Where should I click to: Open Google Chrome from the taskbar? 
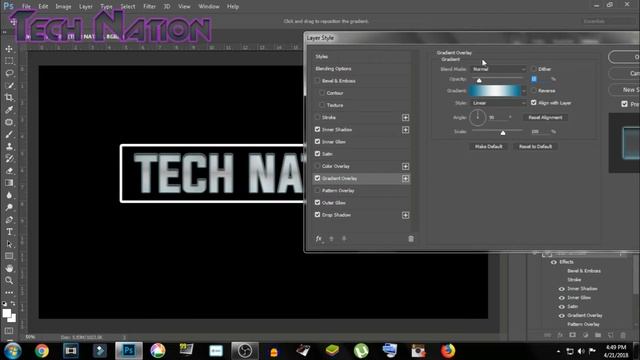coord(42,351)
